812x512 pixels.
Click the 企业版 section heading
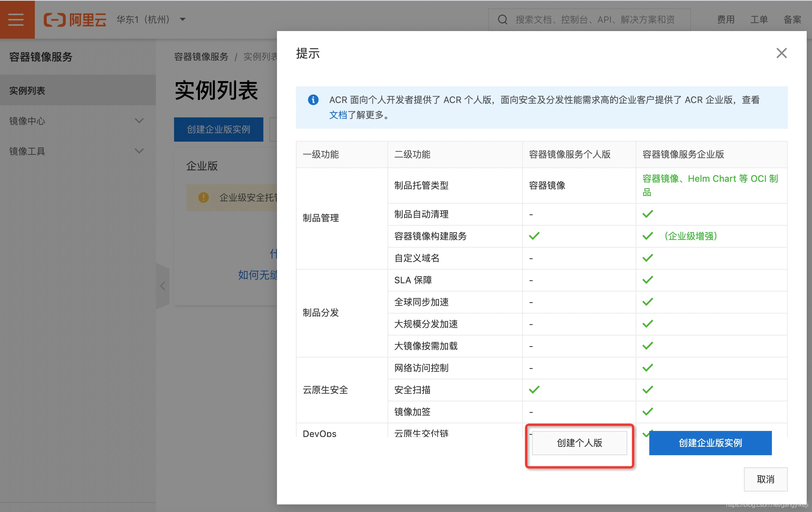click(202, 166)
